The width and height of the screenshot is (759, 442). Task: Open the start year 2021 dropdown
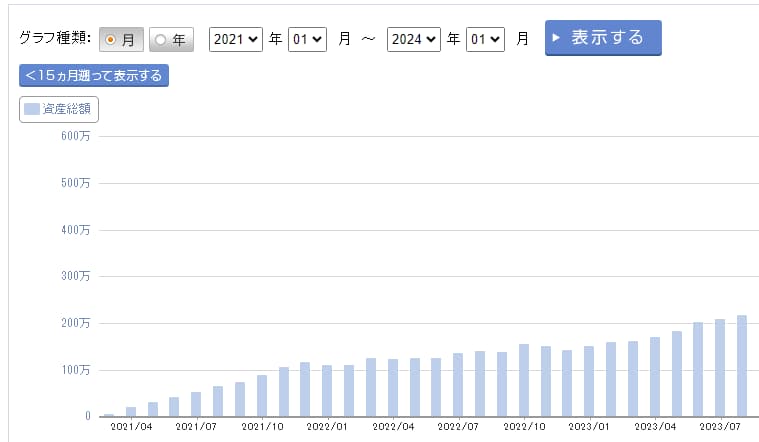click(x=235, y=39)
